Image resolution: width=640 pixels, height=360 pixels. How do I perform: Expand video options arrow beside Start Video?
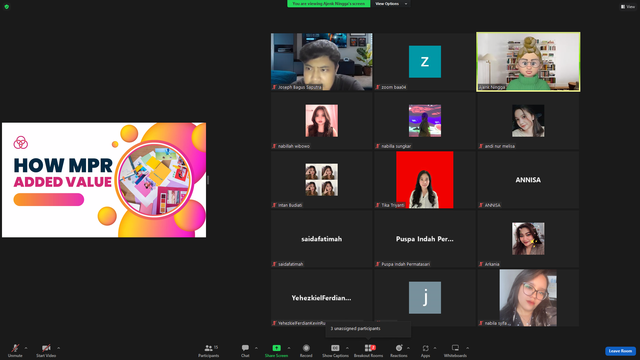pos(58,348)
